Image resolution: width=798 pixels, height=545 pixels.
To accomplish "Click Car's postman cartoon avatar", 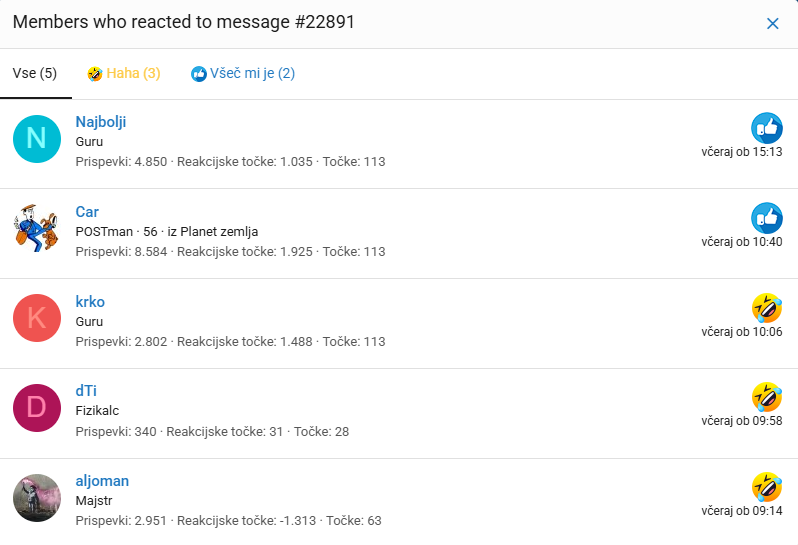I will tap(37, 228).
